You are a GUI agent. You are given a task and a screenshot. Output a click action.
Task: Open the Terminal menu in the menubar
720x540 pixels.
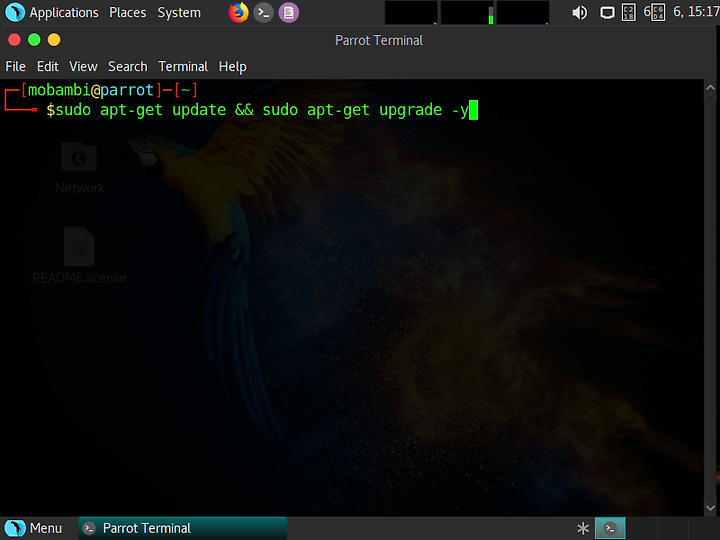(x=183, y=67)
